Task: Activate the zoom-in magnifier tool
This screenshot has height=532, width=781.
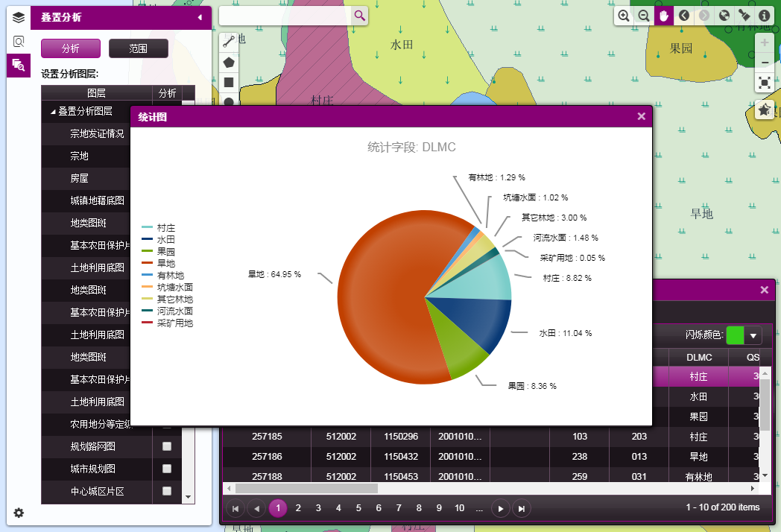Action: tap(624, 16)
